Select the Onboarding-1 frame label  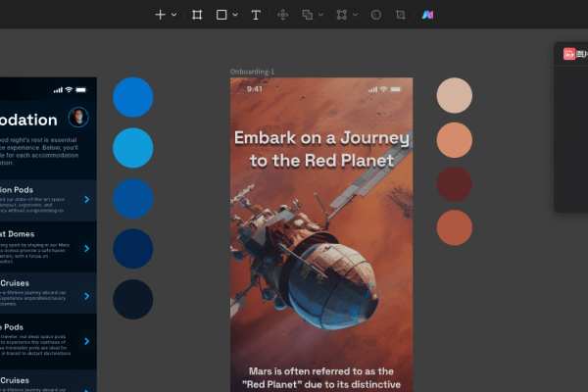252,72
